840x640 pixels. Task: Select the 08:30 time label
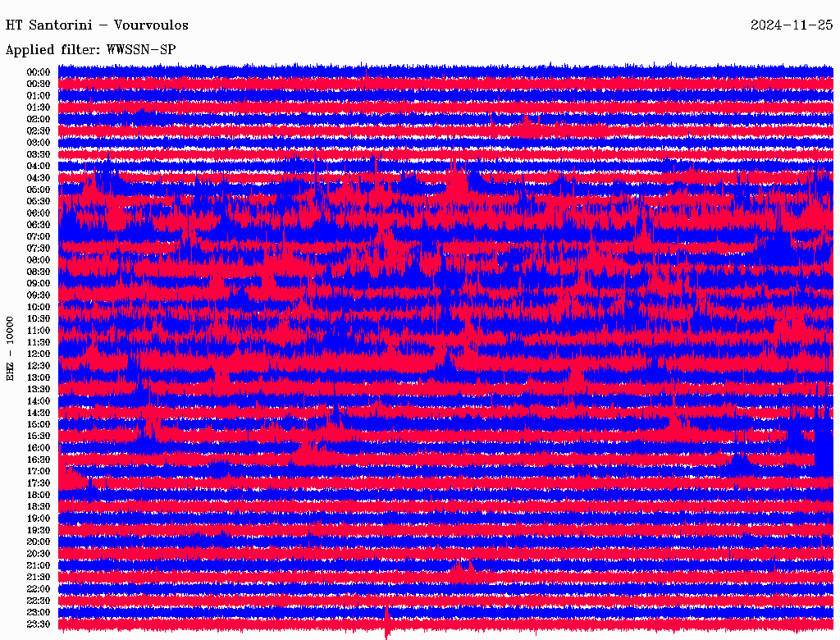[x=39, y=272]
